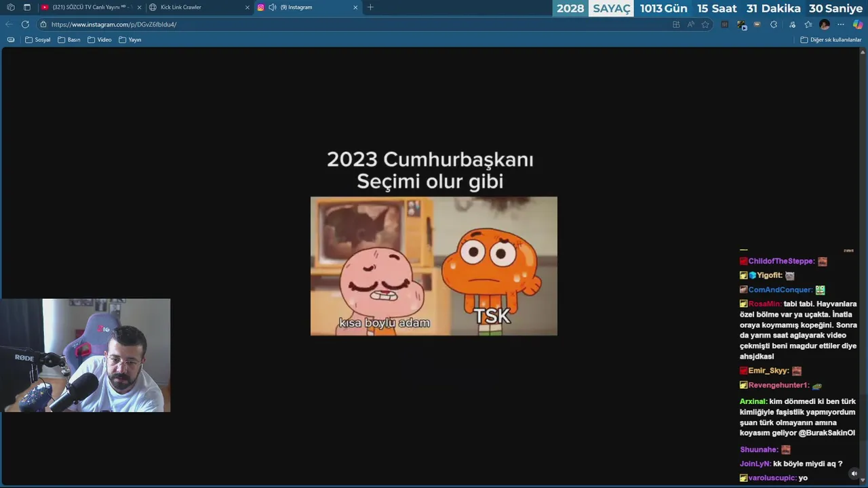Viewport: 868px width, 488px height.
Task: Expand Diğer sık kullanılanlar folder
Action: coord(831,40)
